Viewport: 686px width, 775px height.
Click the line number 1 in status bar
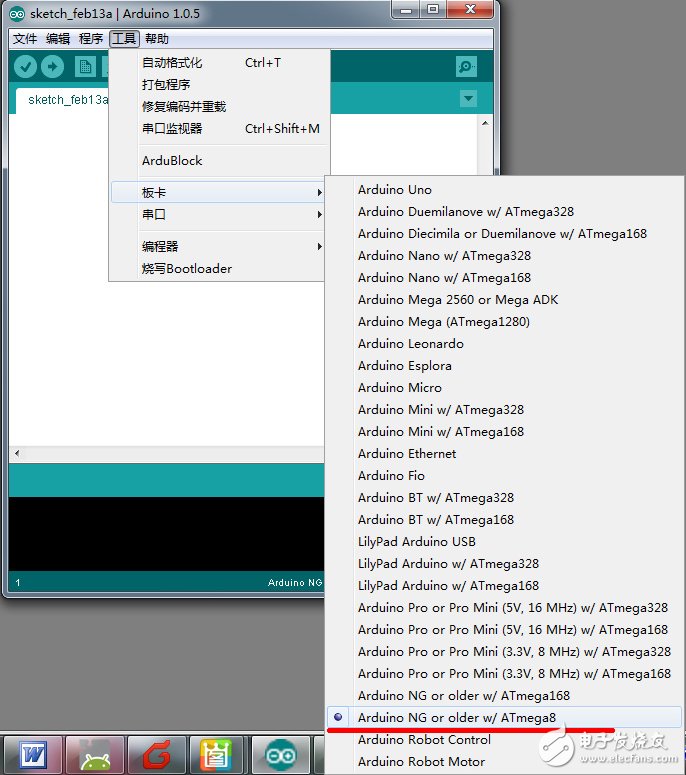18,583
